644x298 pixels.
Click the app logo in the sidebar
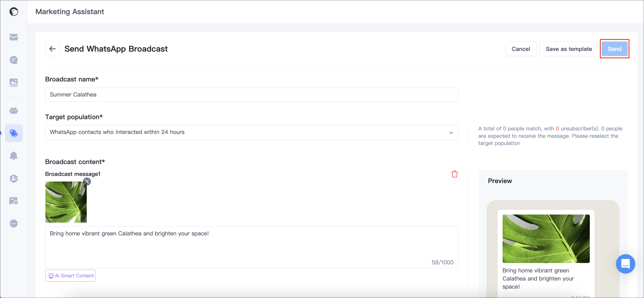coord(14,11)
